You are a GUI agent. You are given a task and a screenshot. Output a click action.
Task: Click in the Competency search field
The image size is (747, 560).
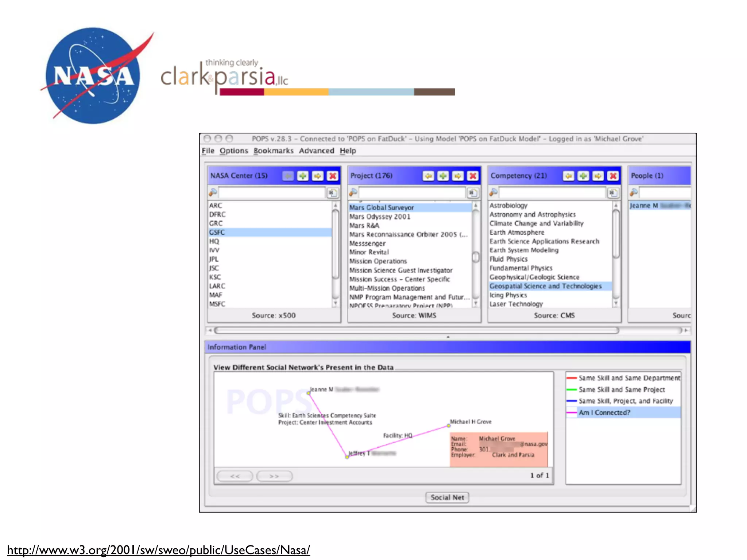(553, 193)
